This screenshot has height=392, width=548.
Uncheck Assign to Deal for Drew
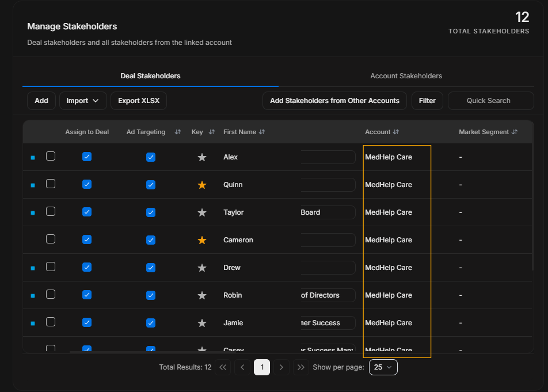[87, 267]
